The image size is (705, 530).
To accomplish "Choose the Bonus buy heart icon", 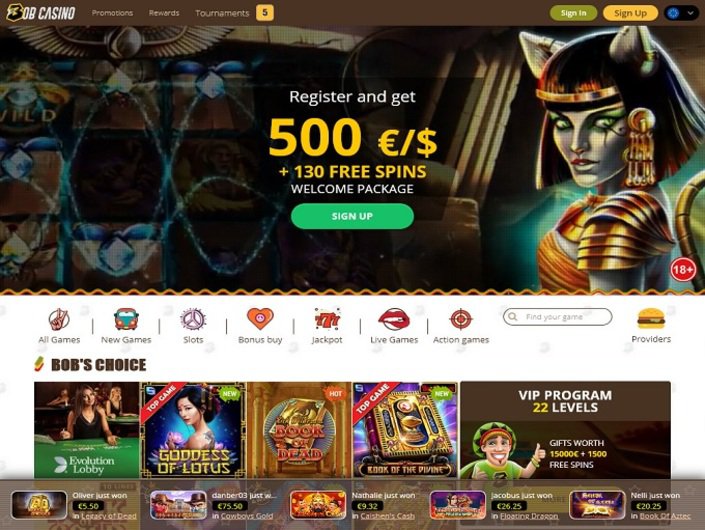I will point(260,319).
